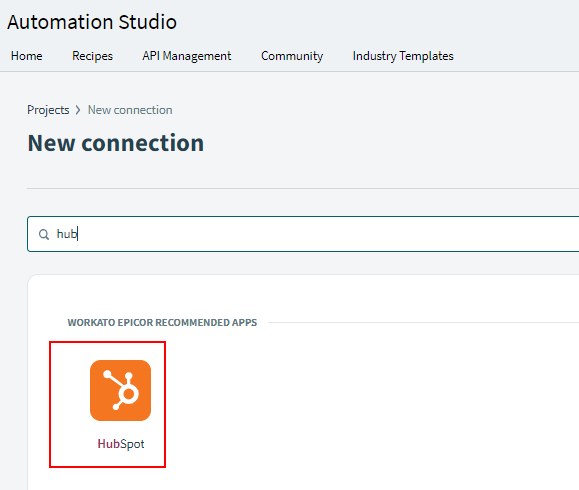Click the New connection breadcrumb
Viewport: 579px width, 490px height.
[130, 110]
